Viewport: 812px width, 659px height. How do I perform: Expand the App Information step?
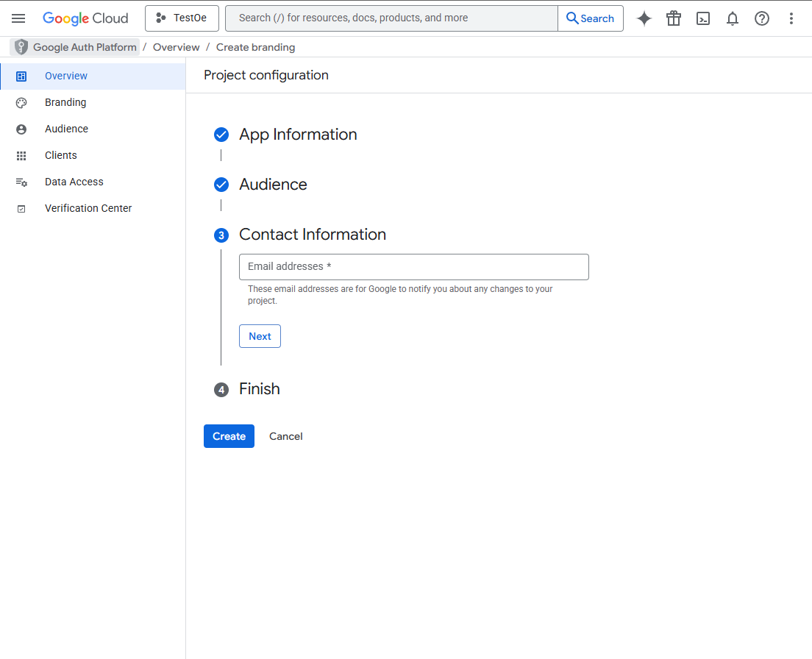(x=298, y=135)
